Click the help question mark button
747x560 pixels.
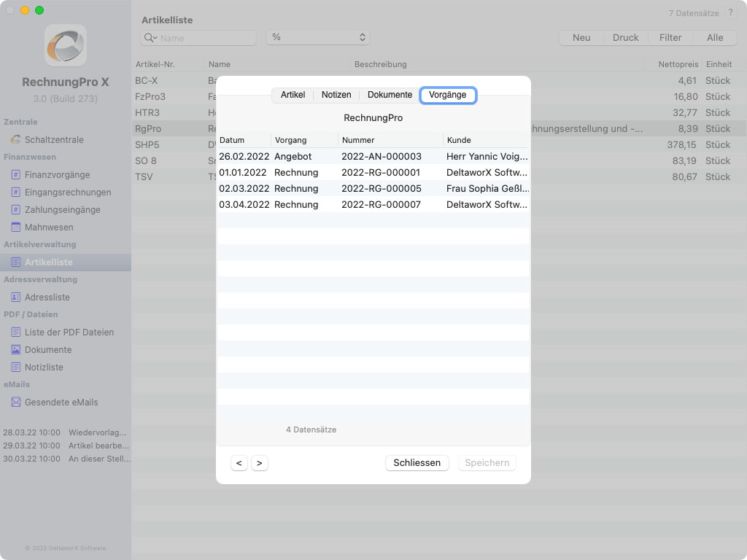pyautogui.click(x=730, y=13)
